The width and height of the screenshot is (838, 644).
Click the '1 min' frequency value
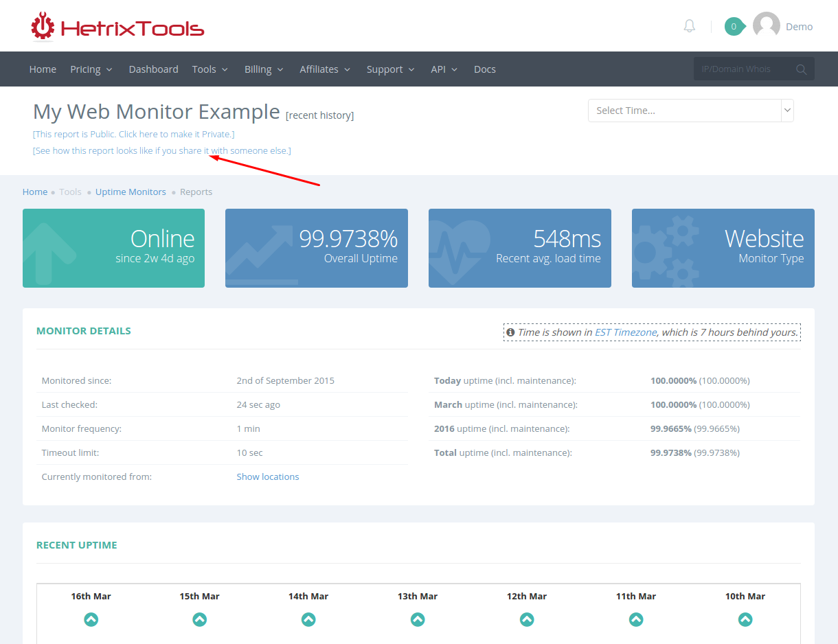(249, 428)
